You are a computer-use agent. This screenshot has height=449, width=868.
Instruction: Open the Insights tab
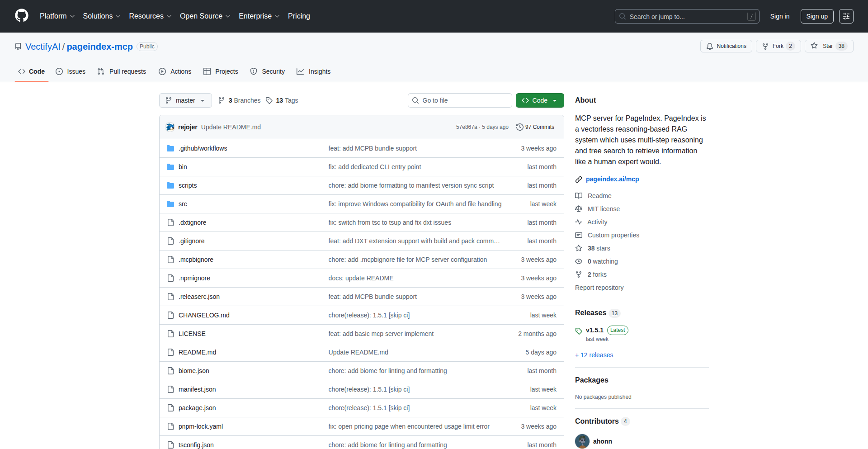point(314,71)
